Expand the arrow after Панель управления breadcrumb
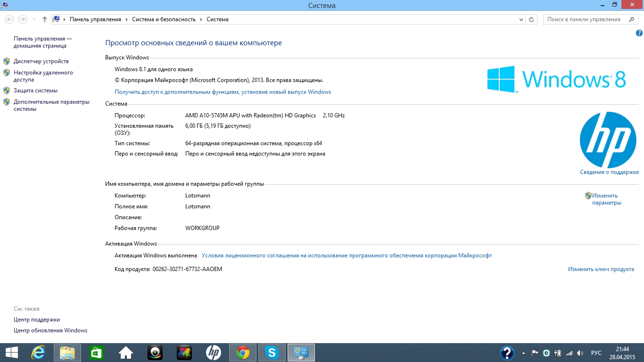This screenshot has height=362, width=644. (x=126, y=19)
